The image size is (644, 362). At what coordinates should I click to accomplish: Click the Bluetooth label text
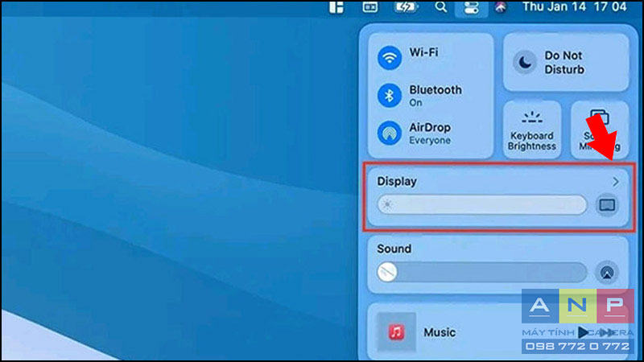436,89
